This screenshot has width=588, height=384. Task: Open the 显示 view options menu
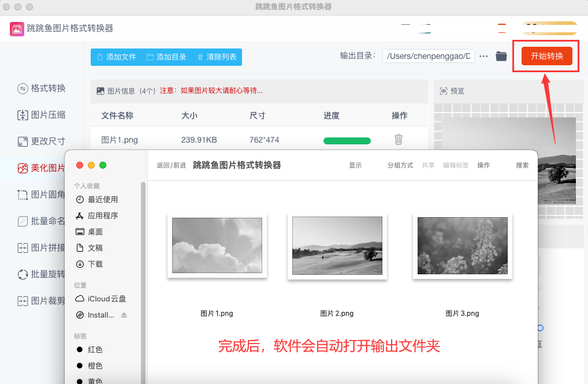[x=355, y=165]
